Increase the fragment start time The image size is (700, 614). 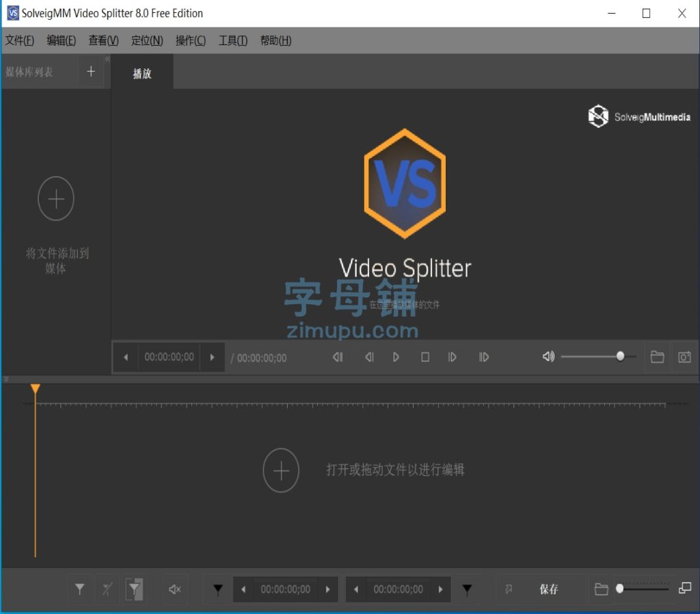[327, 589]
